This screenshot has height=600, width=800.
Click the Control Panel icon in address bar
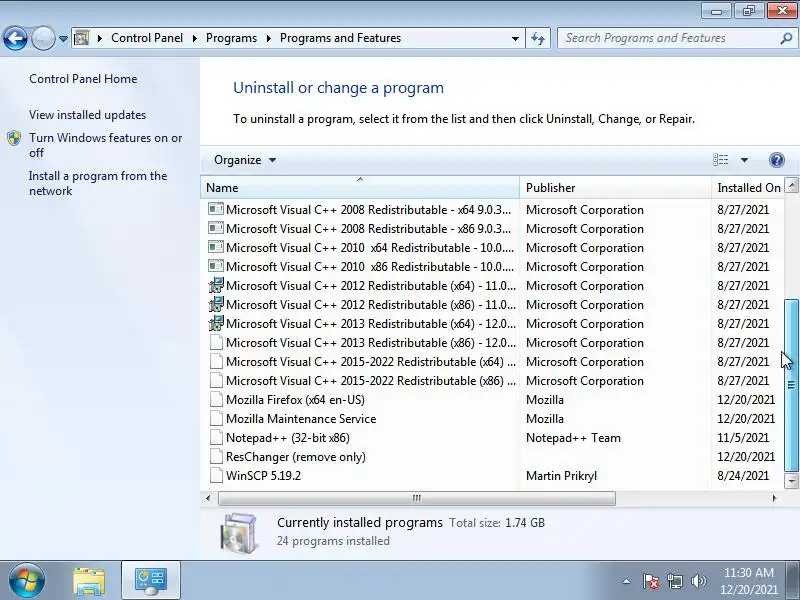[82, 38]
